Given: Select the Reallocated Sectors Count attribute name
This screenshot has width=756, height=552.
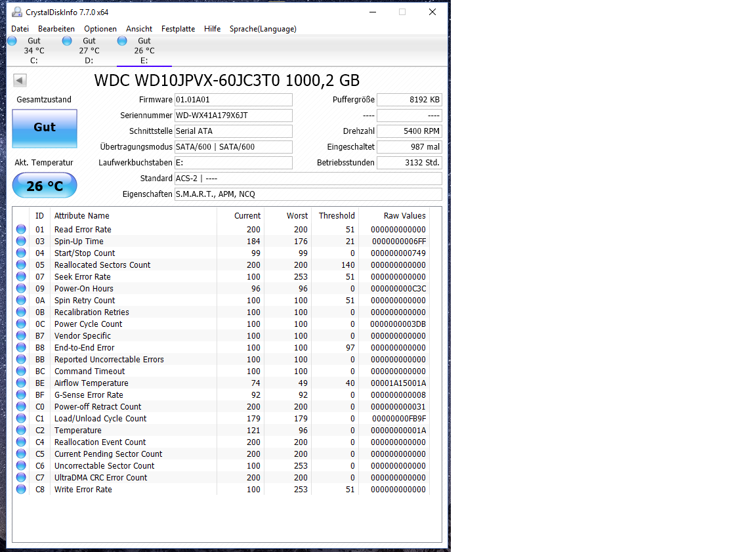Looking at the screenshot, I should [102, 265].
